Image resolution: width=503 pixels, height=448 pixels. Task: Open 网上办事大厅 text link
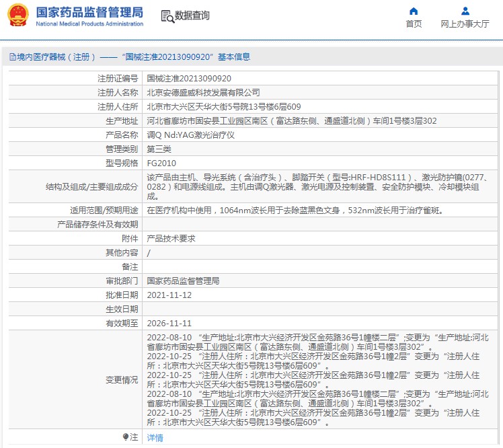(465, 24)
